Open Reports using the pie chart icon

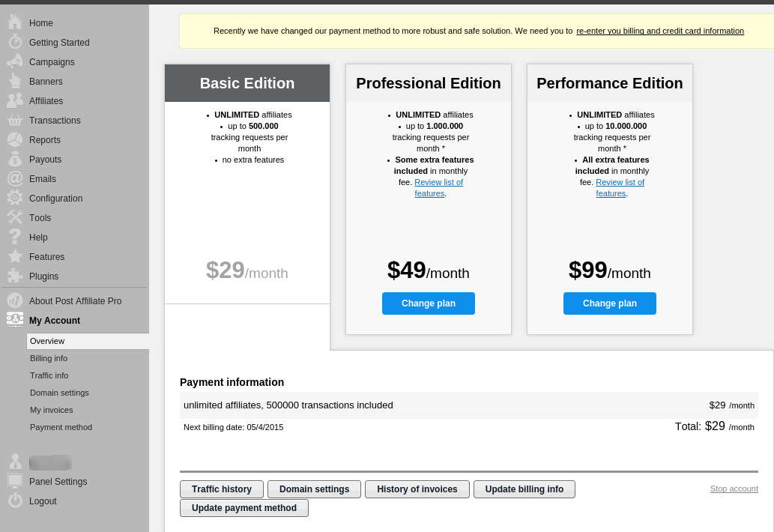pyautogui.click(x=14, y=139)
